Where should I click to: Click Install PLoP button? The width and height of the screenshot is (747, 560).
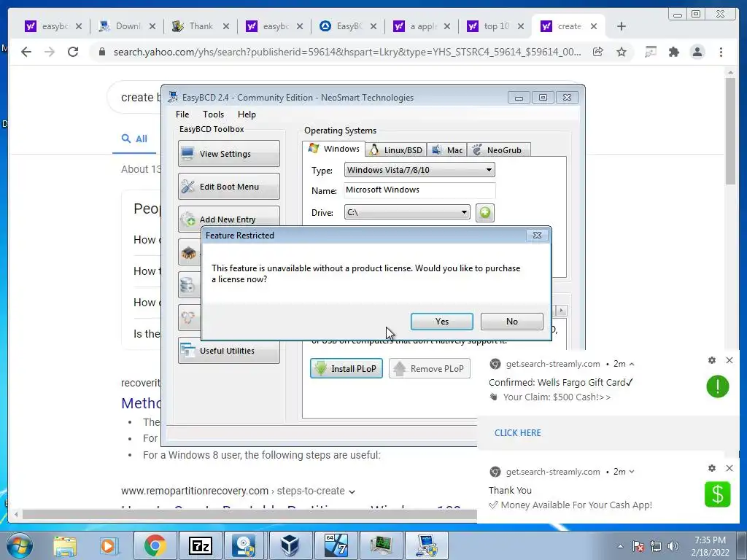(x=347, y=368)
